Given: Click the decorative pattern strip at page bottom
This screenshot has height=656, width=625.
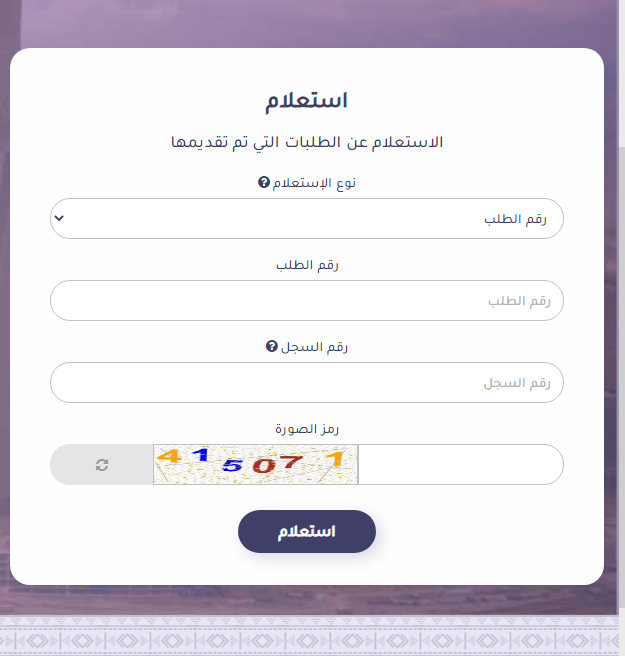Looking at the screenshot, I should click(x=312, y=637).
